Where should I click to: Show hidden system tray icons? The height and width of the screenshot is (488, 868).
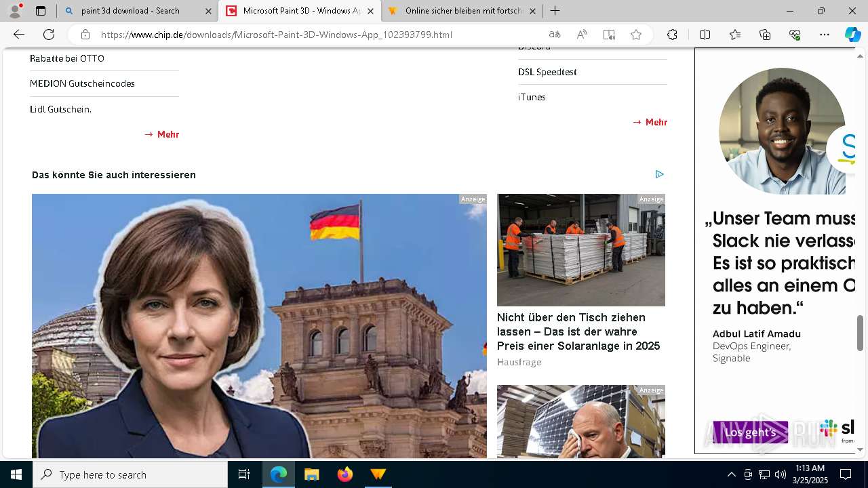(731, 474)
